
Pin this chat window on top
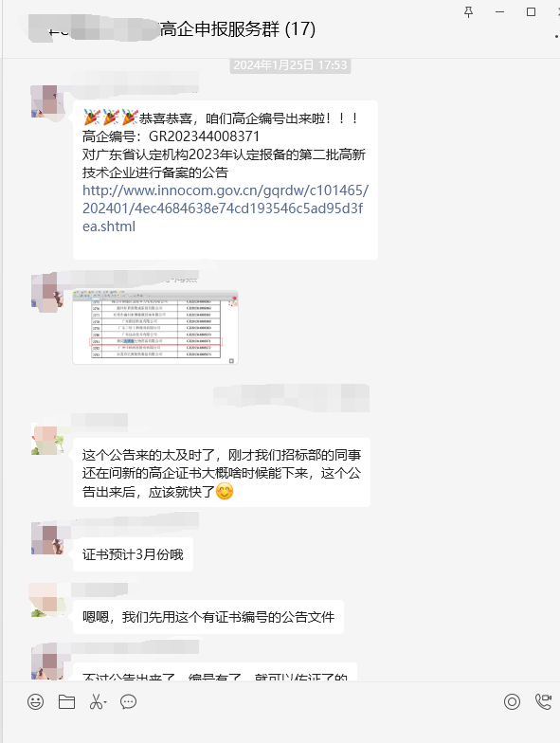coord(468,11)
